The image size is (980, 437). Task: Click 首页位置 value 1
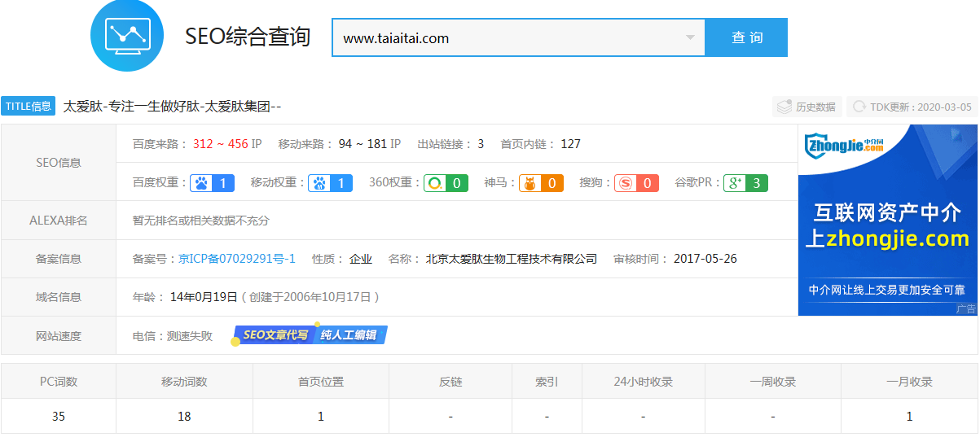click(321, 416)
